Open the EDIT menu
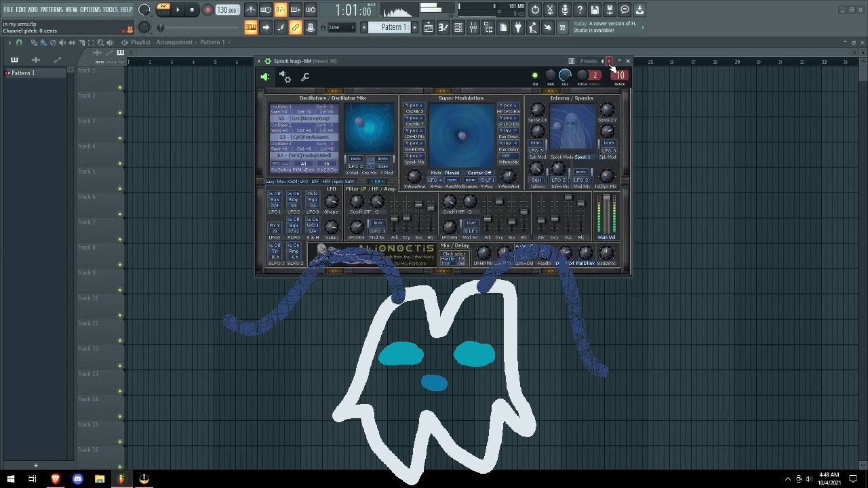Viewport: 868px width, 488px height. pos(21,9)
